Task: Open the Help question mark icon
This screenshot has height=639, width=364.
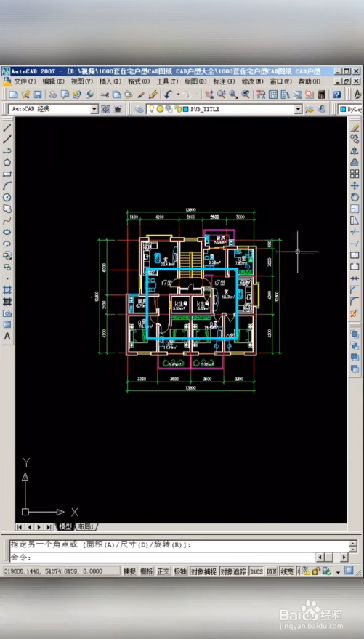Action: pos(336,95)
